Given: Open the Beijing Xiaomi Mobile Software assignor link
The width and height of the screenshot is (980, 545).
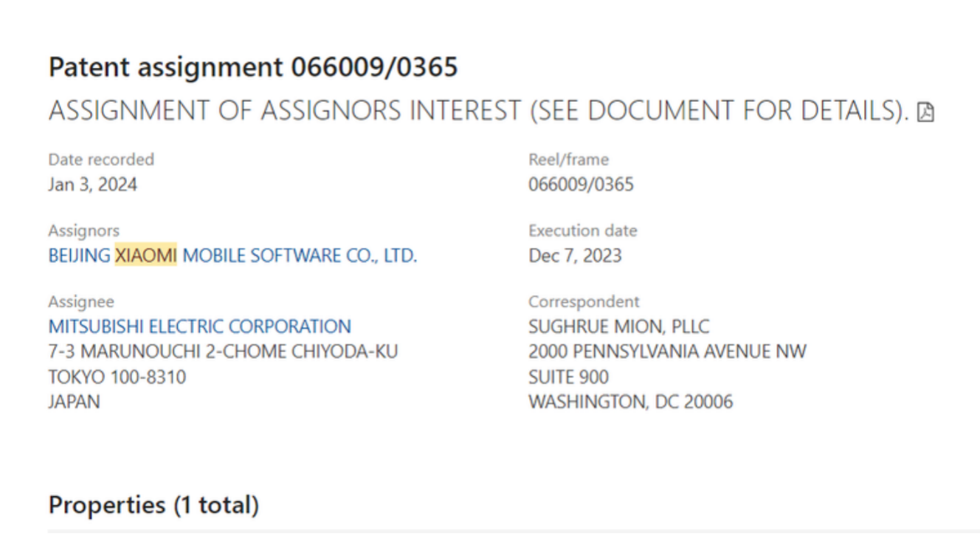Looking at the screenshot, I should 232,256.
